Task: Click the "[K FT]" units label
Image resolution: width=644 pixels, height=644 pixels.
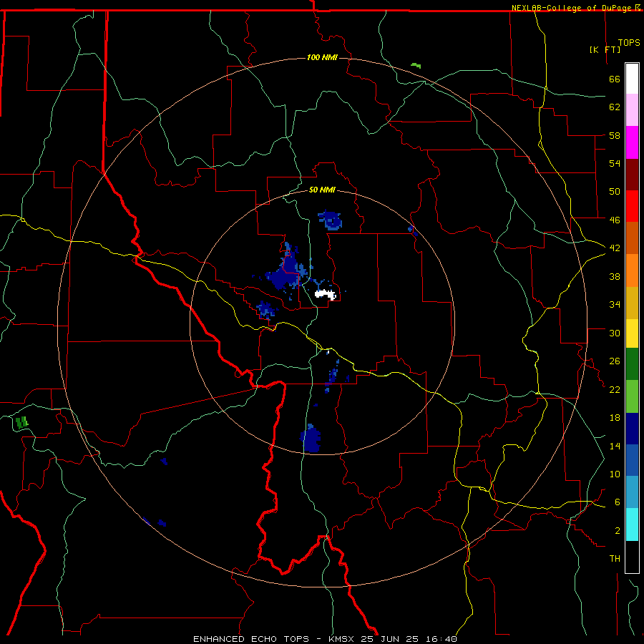Action: (605, 49)
